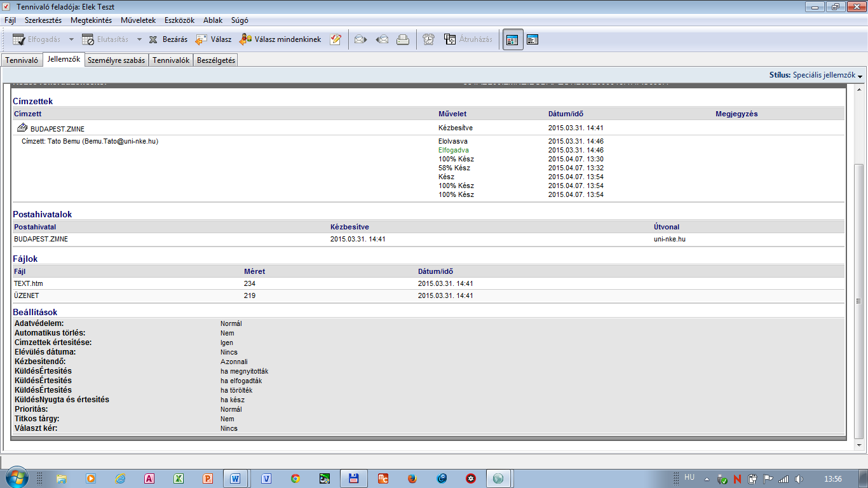Click the uni-nke.hu route value
The width and height of the screenshot is (868, 488).
point(670,240)
